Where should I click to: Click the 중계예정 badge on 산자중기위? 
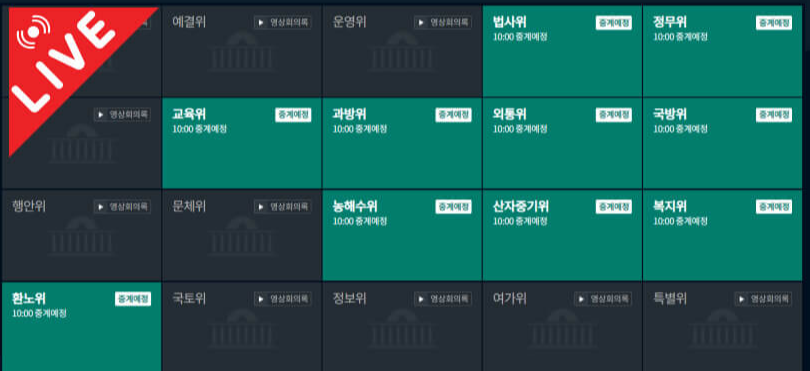click(613, 207)
